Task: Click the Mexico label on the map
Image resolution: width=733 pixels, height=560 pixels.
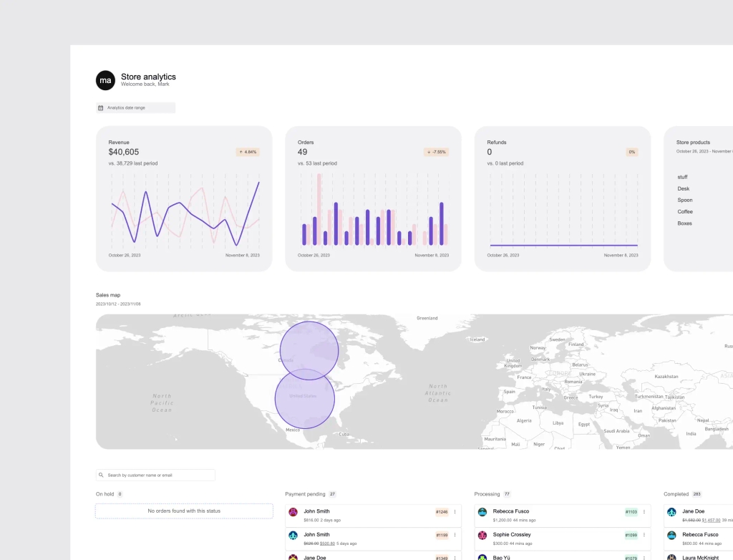Action: 293,430
